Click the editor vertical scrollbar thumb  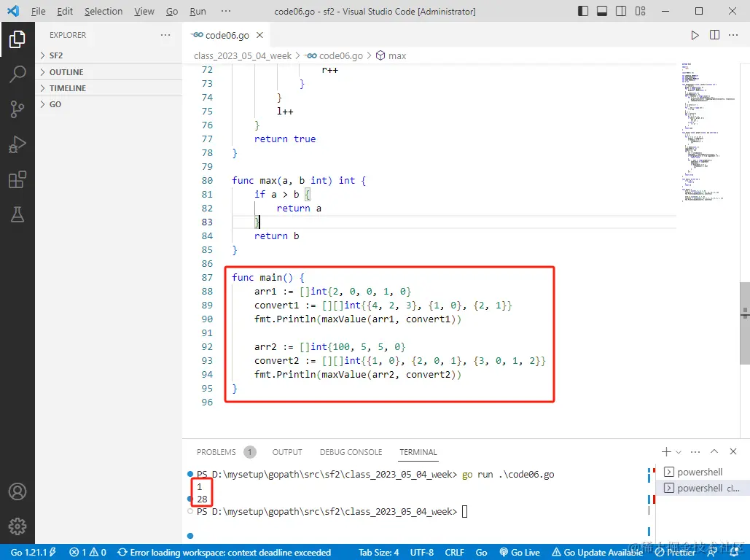[x=745, y=323]
